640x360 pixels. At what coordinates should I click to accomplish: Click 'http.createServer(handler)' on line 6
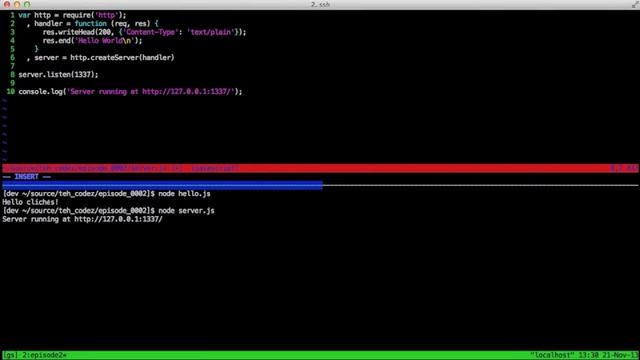(x=122, y=58)
